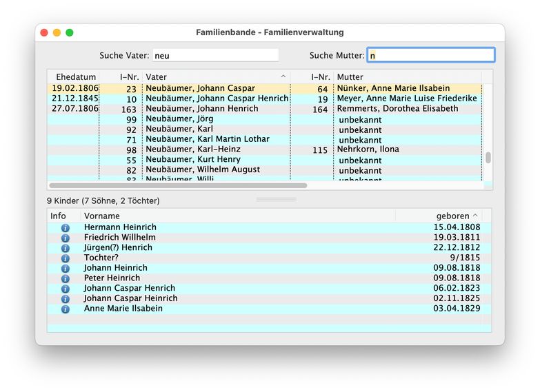Click the vertical scrollbar of family table
This screenshot has height=392, width=540.
[488, 158]
